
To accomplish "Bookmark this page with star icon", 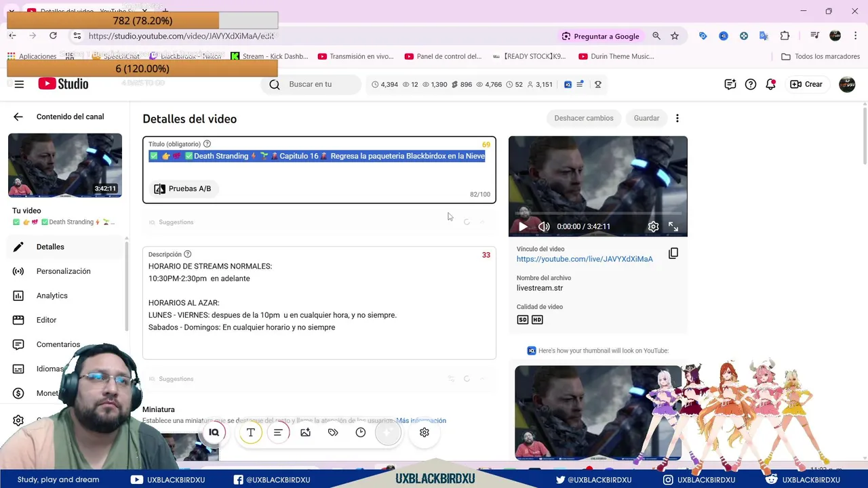I will (675, 36).
